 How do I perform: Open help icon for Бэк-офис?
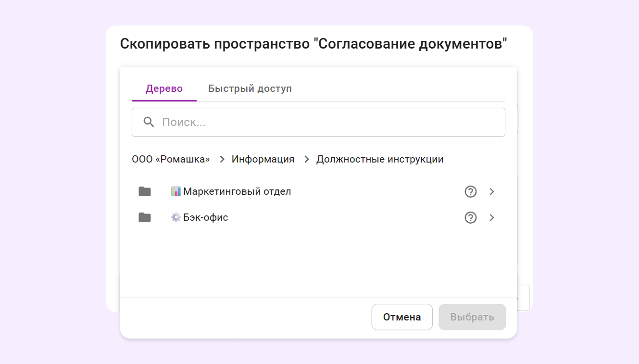[x=471, y=217]
